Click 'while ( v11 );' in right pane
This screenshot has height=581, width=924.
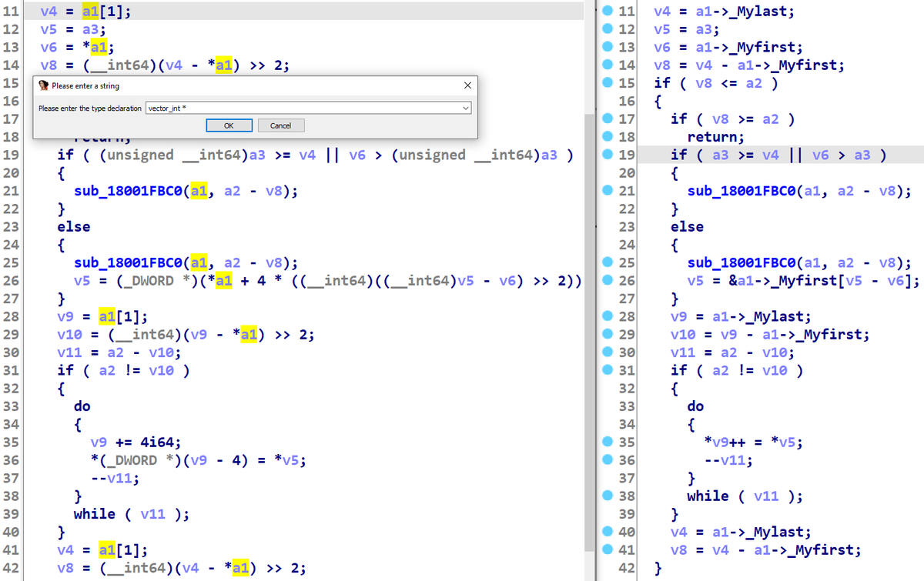[745, 496]
